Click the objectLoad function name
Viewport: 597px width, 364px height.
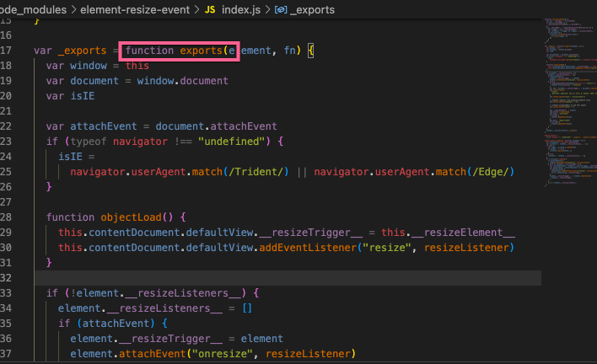(x=131, y=217)
